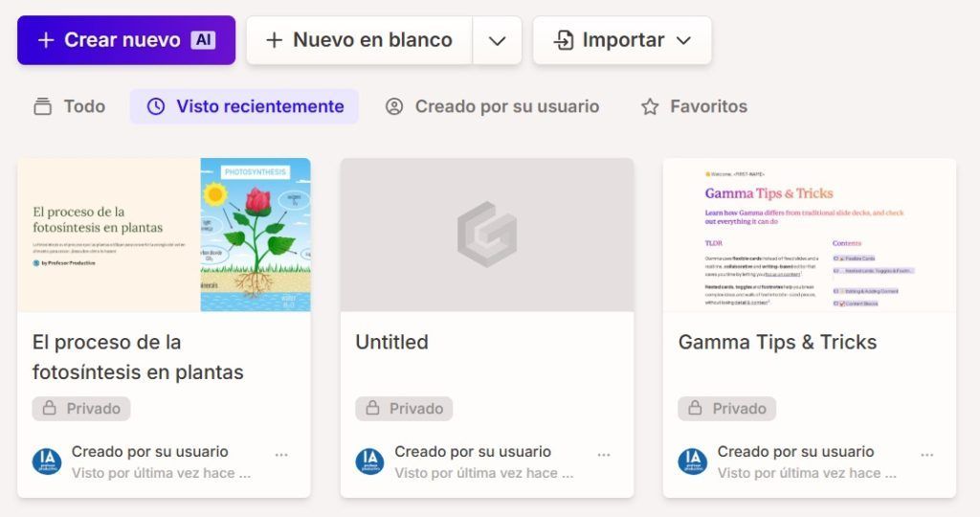The height and width of the screenshot is (517, 980).
Task: Show the Favoritos tab
Action: [x=694, y=106]
